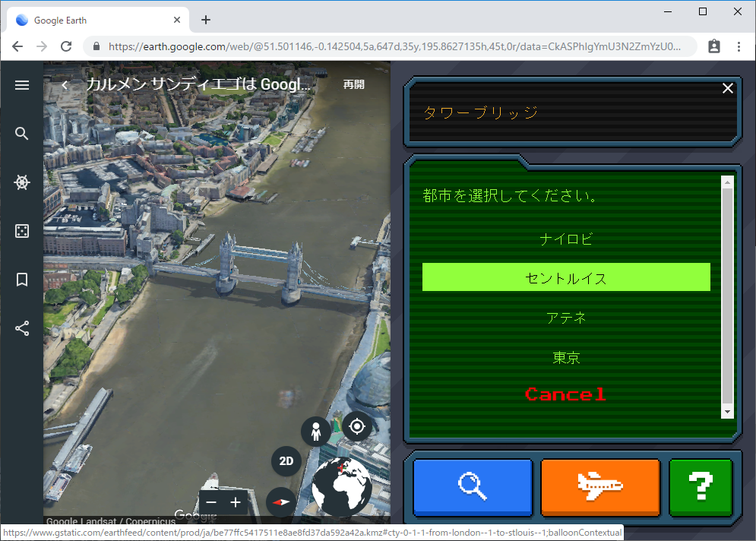Click the city list scrollbar thumb
Viewport: 756px width, 541px height.
(727, 296)
